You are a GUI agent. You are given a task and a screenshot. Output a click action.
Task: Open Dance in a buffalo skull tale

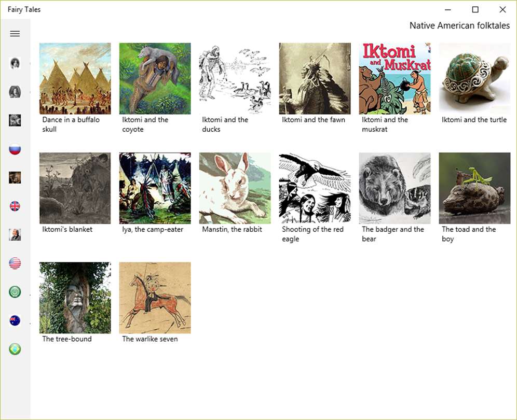click(75, 78)
